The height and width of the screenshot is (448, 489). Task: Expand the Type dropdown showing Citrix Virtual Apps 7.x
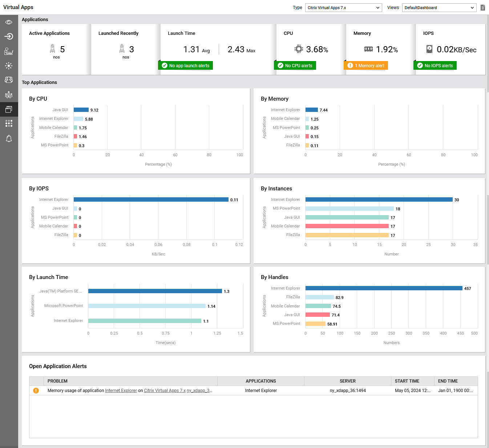(343, 8)
